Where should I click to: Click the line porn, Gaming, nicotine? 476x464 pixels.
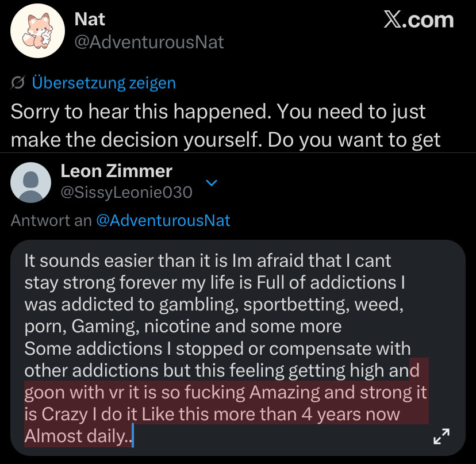click(x=183, y=327)
